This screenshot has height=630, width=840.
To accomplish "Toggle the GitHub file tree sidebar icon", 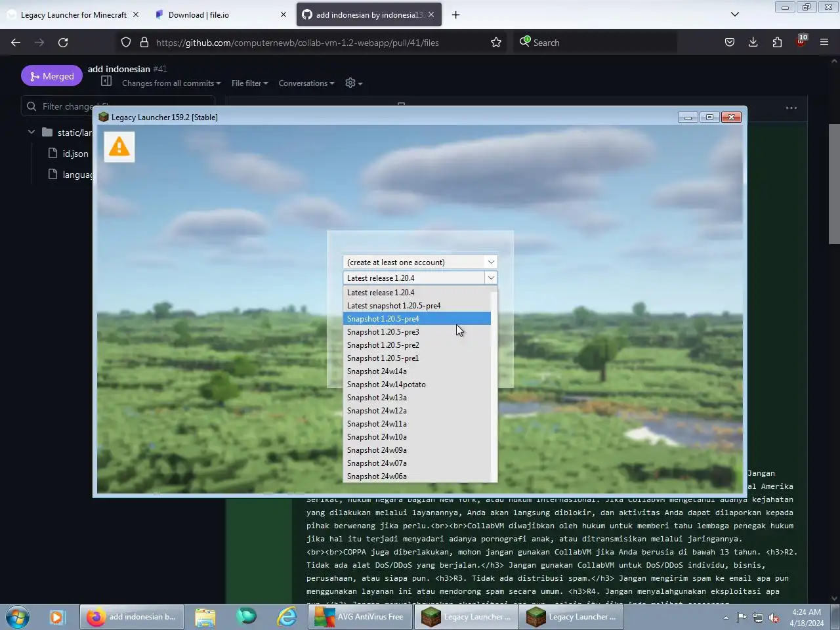I will pos(106,81).
